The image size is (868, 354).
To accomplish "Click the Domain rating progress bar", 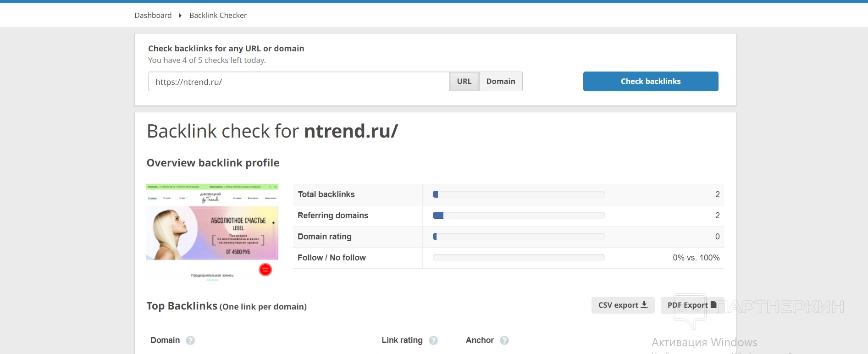I will tap(519, 237).
